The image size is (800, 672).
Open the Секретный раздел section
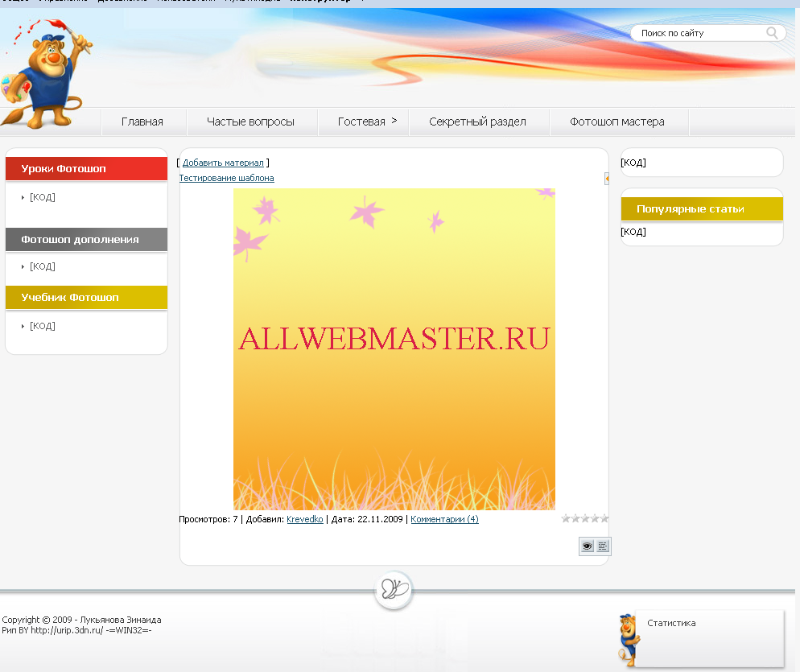tap(477, 122)
